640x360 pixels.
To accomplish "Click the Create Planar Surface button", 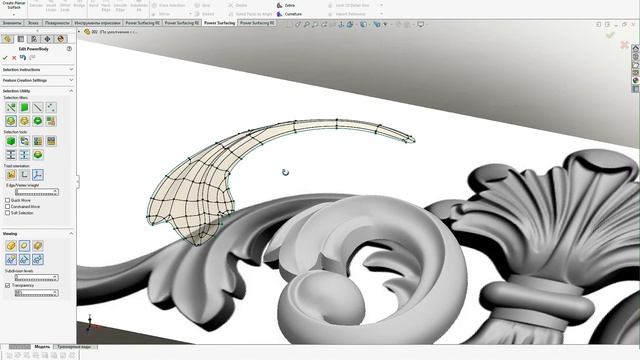I will tap(14, 6).
